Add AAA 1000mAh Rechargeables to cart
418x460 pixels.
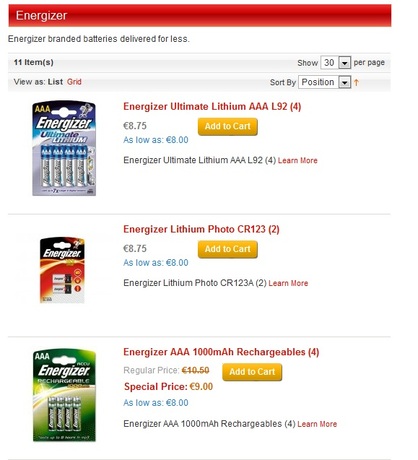(x=252, y=372)
